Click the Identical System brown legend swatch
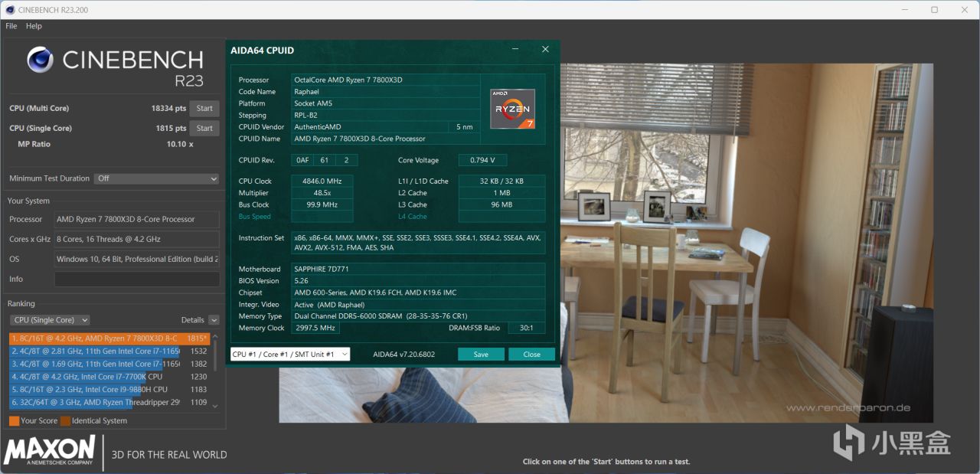Screen dimensions: 980x474 [65, 420]
